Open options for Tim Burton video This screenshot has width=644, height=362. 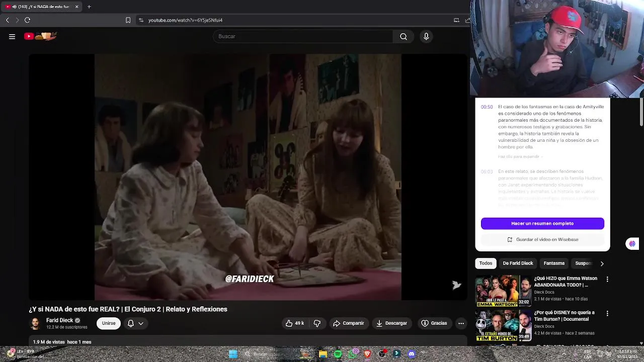point(607,313)
